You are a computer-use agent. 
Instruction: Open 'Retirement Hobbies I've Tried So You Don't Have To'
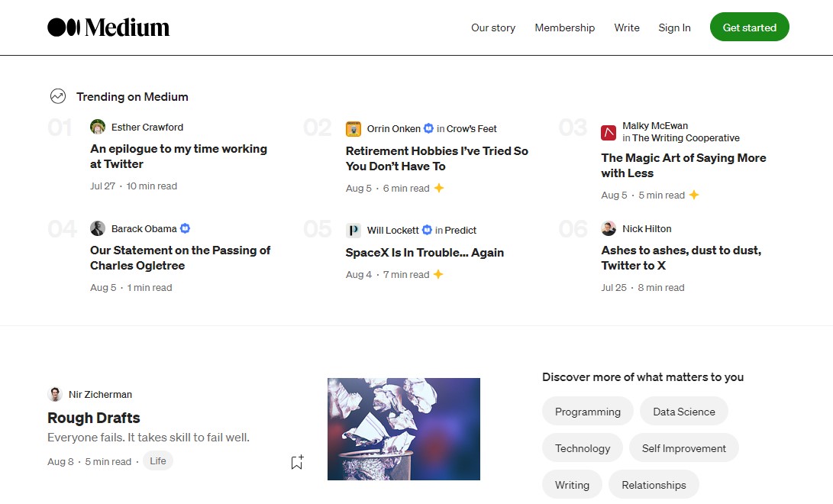point(437,158)
